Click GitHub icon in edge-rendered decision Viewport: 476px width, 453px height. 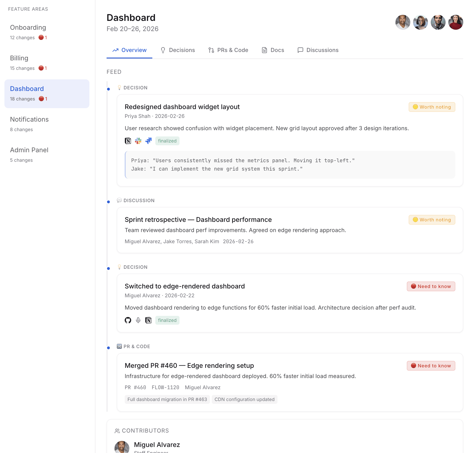coord(128,320)
